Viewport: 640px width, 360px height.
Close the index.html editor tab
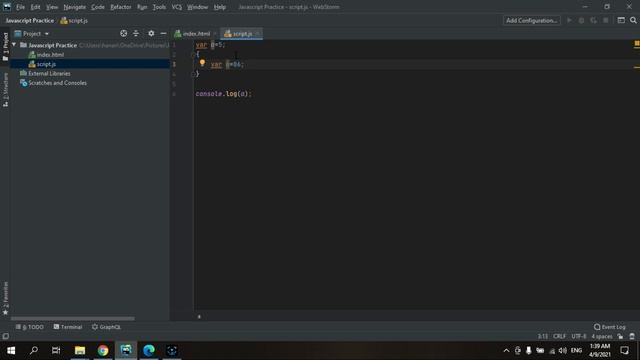[x=215, y=33]
